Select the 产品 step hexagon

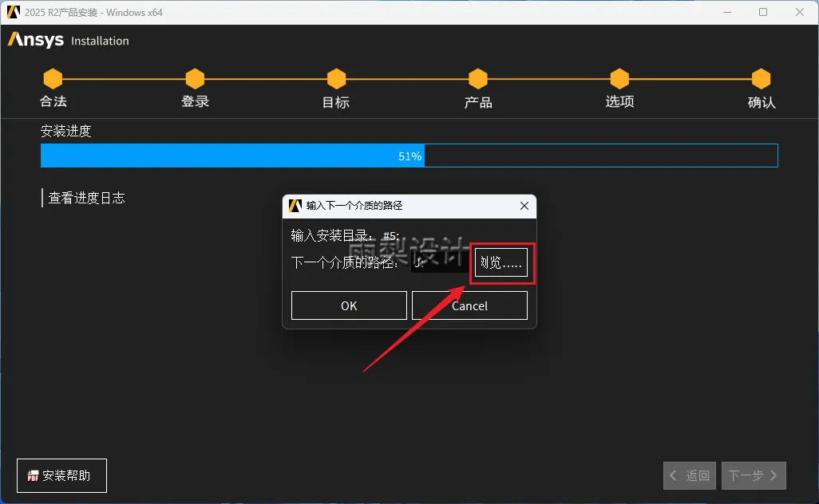(478, 79)
